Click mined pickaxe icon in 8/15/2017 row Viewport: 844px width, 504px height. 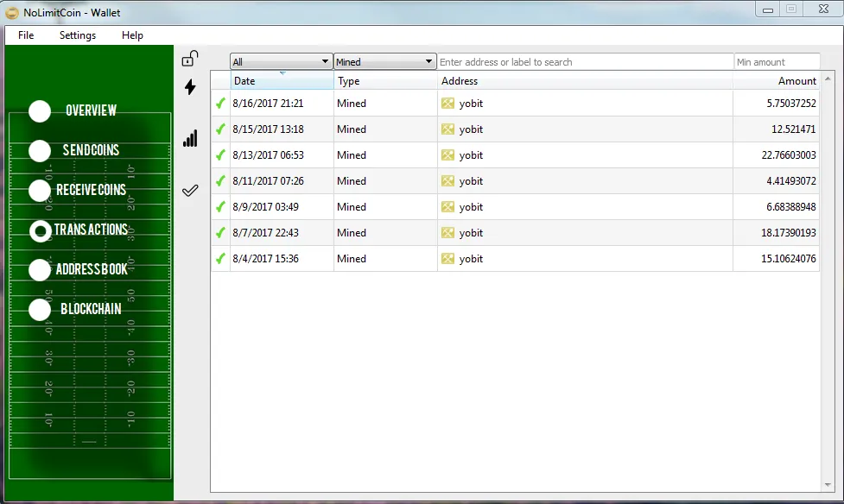point(447,129)
